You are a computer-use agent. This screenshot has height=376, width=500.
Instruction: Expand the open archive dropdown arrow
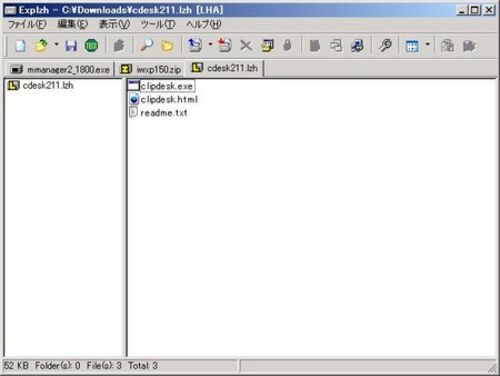point(56,44)
